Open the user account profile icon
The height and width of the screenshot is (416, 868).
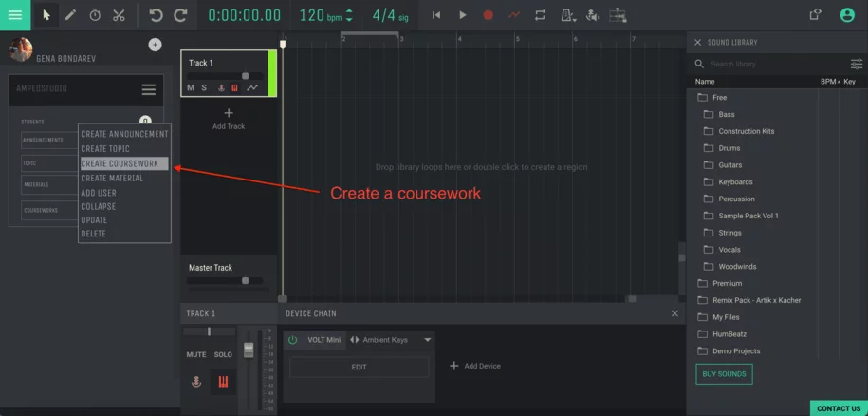847,15
